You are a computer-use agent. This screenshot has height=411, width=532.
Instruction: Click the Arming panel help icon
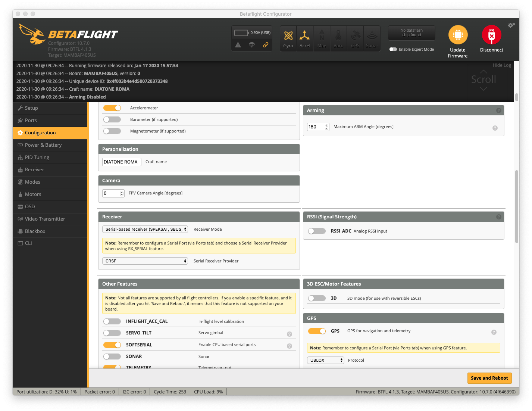pos(498,110)
